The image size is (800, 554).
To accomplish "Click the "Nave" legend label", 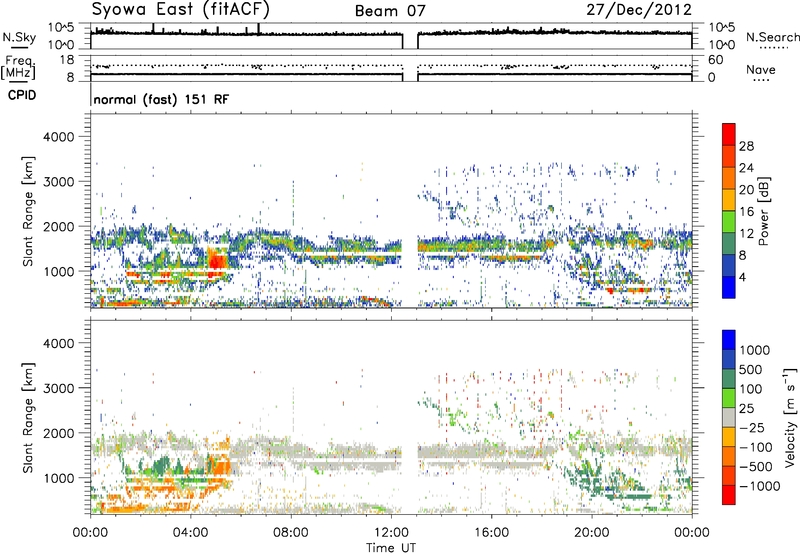I will (761, 70).
